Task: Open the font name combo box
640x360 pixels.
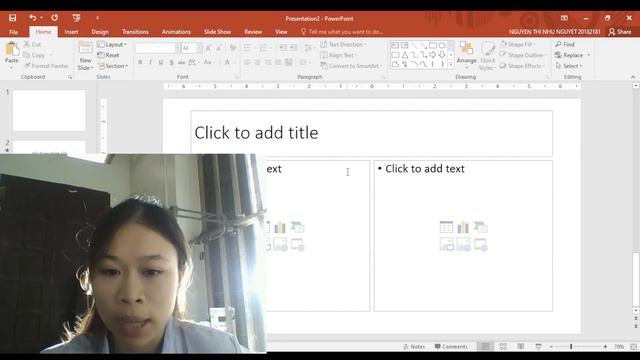Action: (x=158, y=48)
